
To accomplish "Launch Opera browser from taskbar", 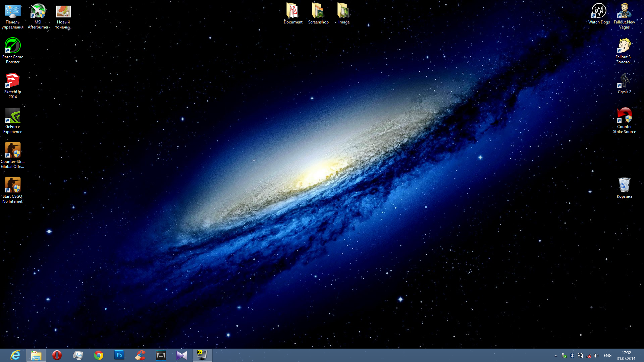I will (57, 355).
